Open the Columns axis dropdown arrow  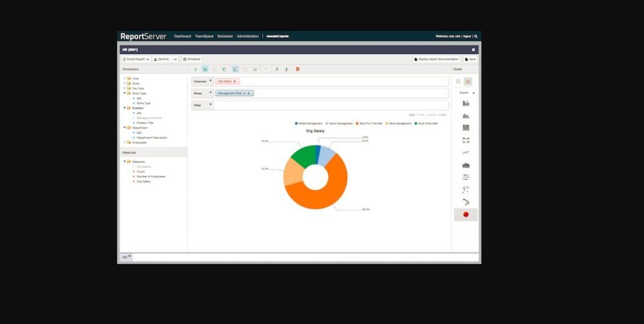coord(210,81)
